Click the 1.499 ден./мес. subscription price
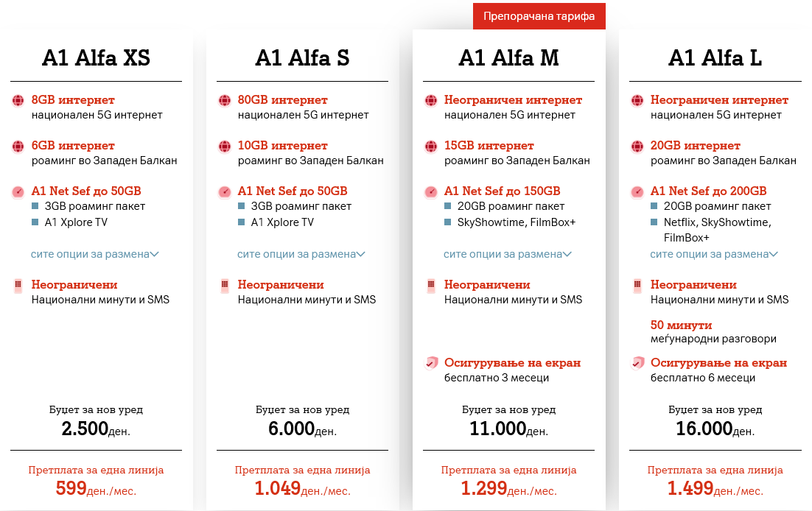The height and width of the screenshot is (511, 812). tap(715, 488)
